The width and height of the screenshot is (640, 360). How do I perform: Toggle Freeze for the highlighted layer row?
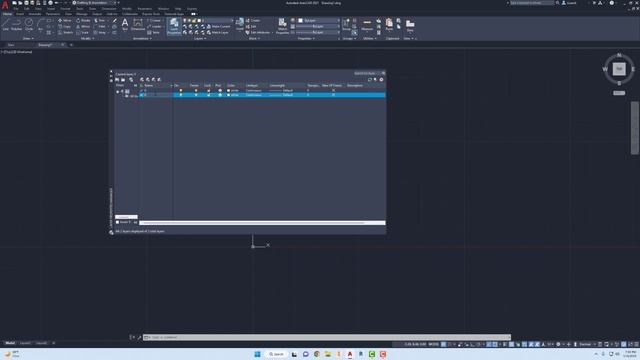[196, 95]
